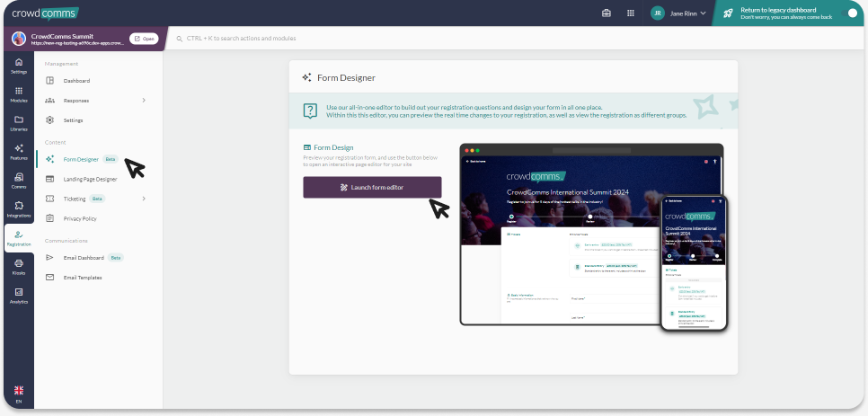Go to Integrations in the sidebar

point(19,209)
